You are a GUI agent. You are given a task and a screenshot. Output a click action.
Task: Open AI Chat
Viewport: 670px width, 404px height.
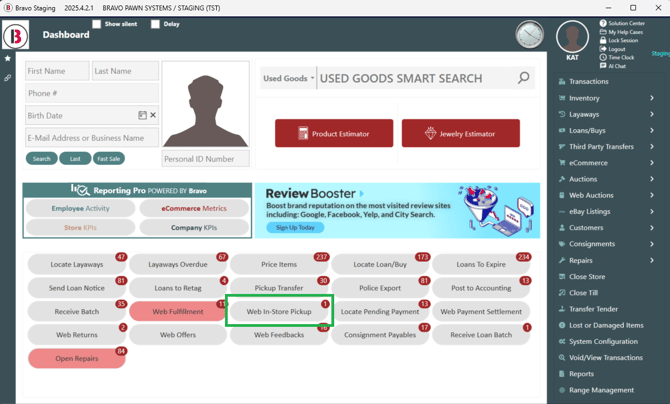click(x=613, y=66)
